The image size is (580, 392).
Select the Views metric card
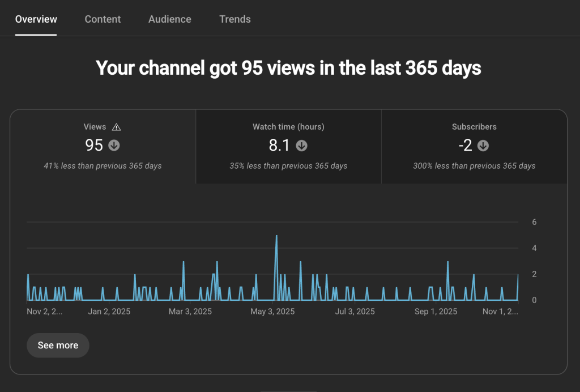(x=103, y=146)
